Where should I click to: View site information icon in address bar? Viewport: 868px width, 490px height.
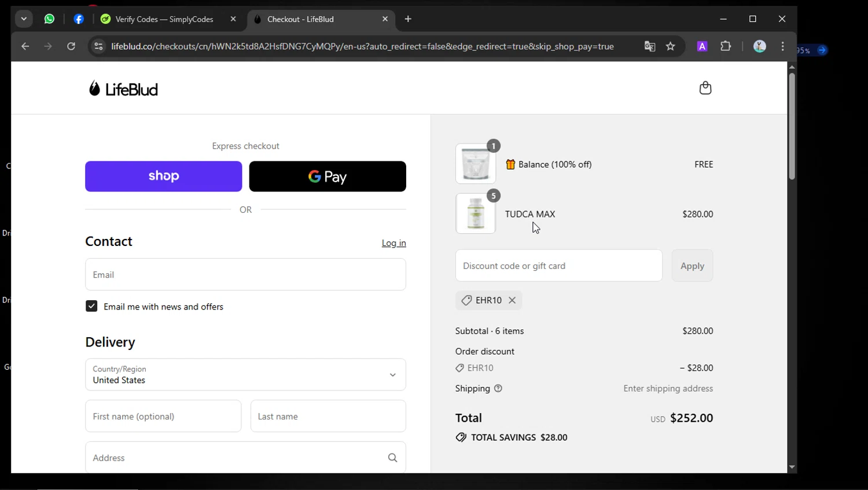(98, 46)
